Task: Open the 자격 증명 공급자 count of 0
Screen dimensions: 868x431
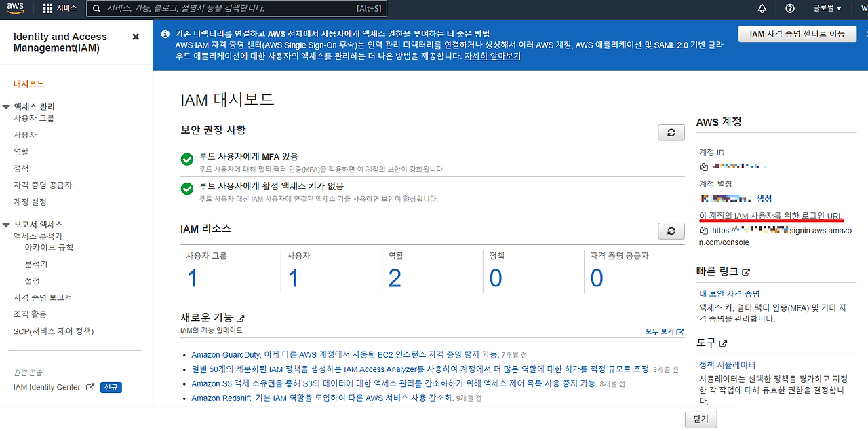Action: (597, 278)
